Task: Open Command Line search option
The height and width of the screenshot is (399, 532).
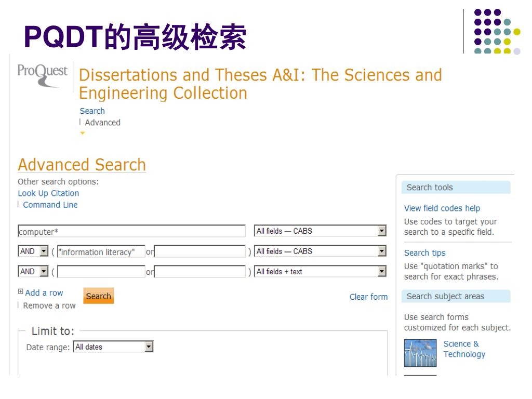Action: tap(50, 205)
